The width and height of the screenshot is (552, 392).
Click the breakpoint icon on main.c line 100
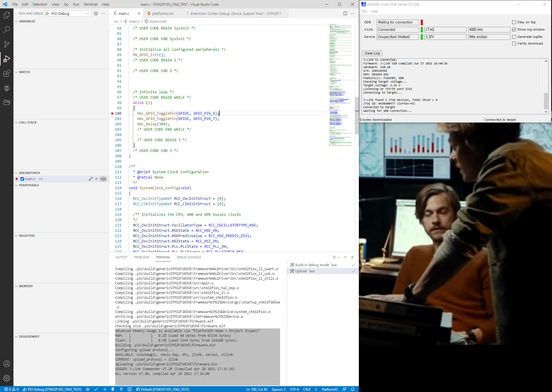coord(112,113)
